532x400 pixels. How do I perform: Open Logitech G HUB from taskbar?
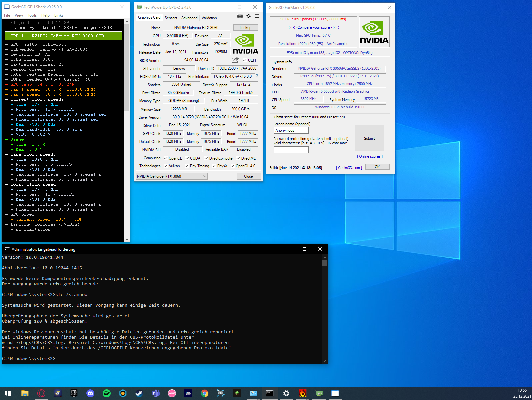coord(57,393)
